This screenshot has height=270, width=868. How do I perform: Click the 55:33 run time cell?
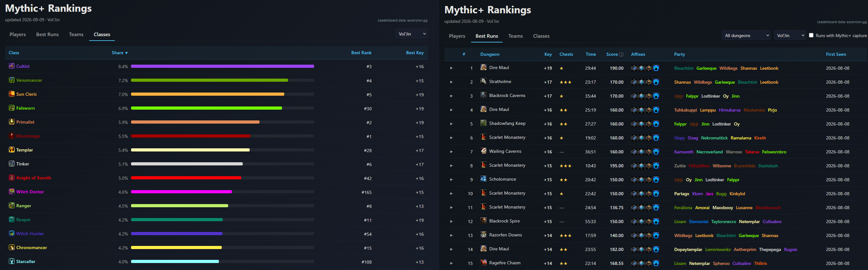(x=590, y=222)
